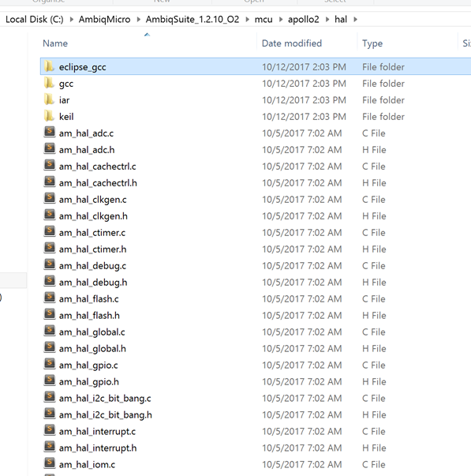
Task: Click the file icon of am_hal_clkgen.c
Action: [x=50, y=199]
